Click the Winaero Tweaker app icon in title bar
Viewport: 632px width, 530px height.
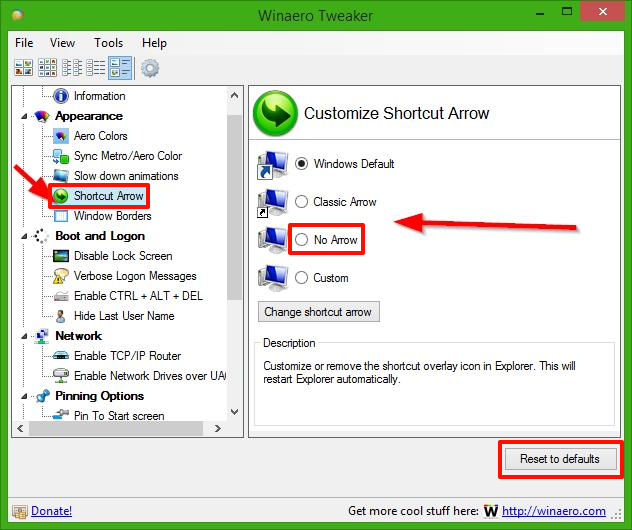pyautogui.click(x=18, y=15)
